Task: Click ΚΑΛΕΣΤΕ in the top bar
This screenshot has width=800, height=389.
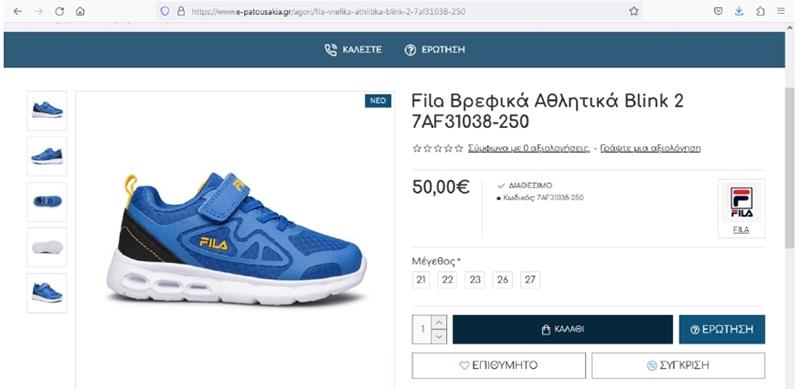Action: point(353,50)
